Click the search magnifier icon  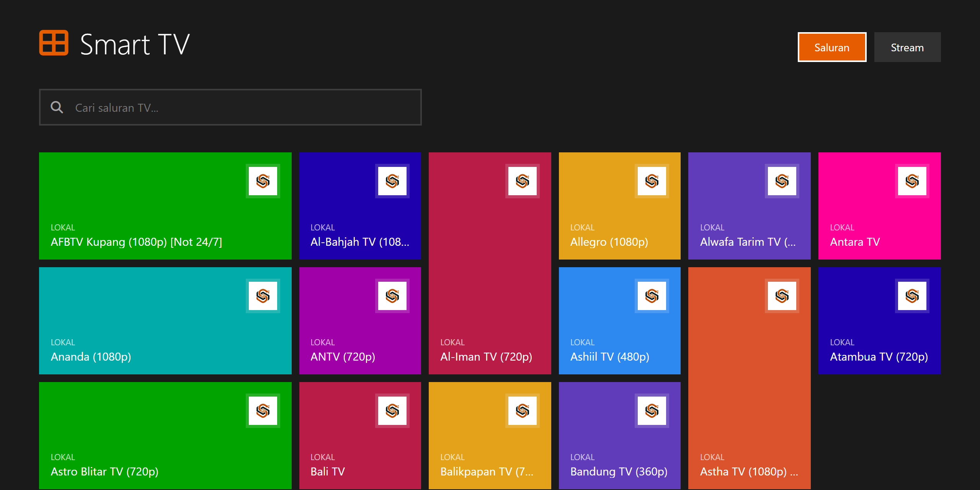57,107
